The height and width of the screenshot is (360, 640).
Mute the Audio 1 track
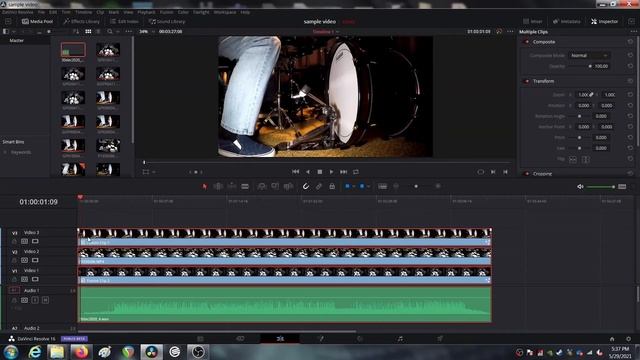(45, 300)
